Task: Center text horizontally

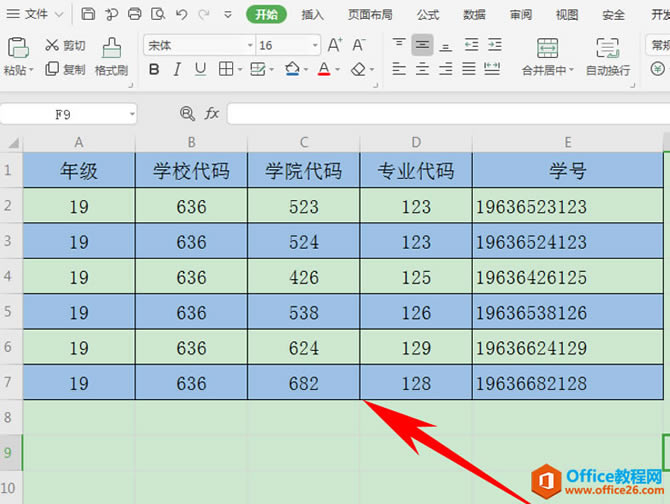Action: (x=422, y=69)
